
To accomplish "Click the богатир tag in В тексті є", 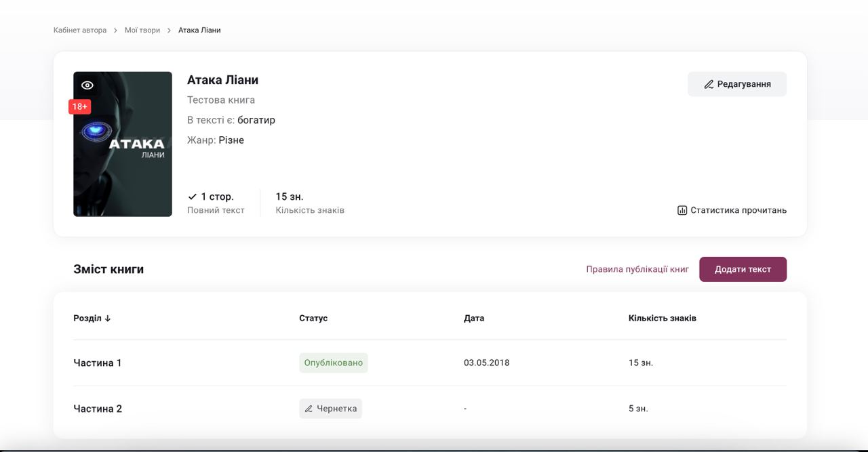I will (x=256, y=120).
